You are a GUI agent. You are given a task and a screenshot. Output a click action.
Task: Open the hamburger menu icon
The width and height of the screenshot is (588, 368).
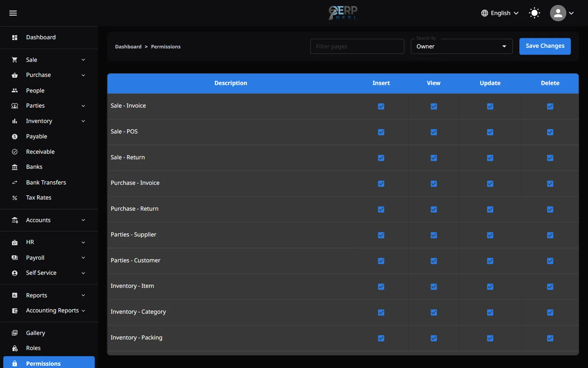(x=13, y=13)
